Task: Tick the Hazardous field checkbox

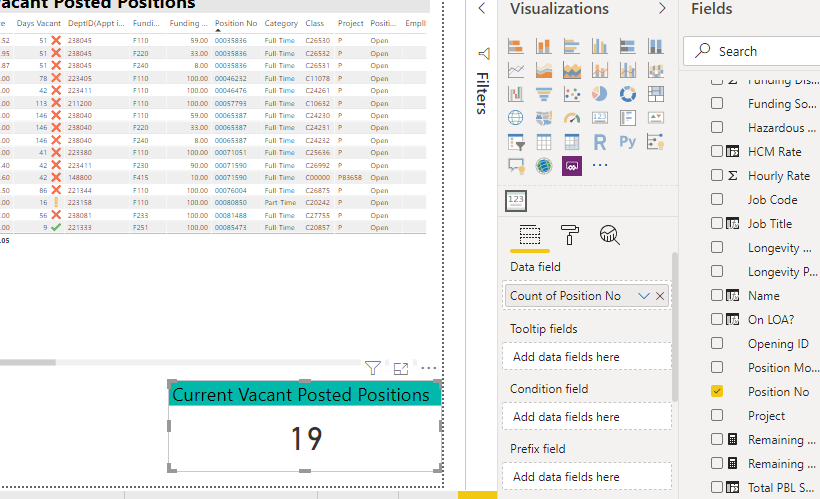Action: pos(717,127)
